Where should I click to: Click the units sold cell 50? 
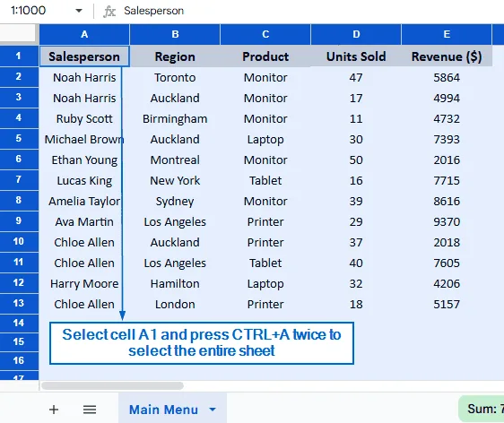tap(356, 160)
